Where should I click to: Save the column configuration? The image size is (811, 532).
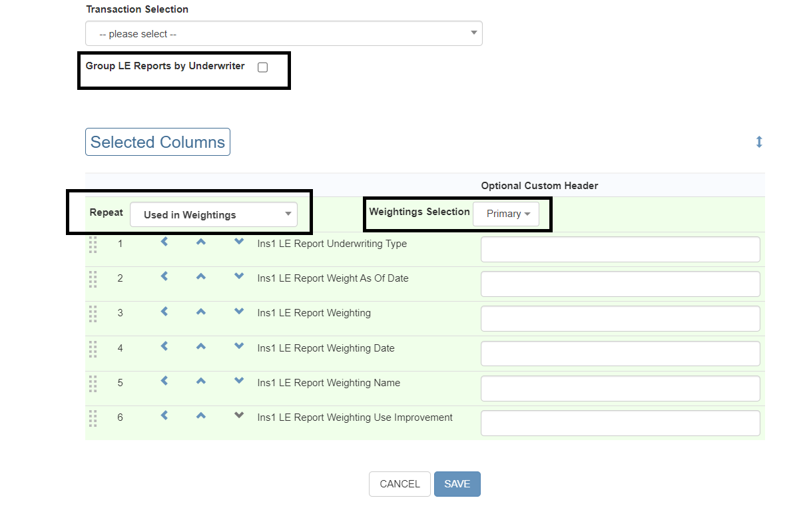click(x=457, y=484)
